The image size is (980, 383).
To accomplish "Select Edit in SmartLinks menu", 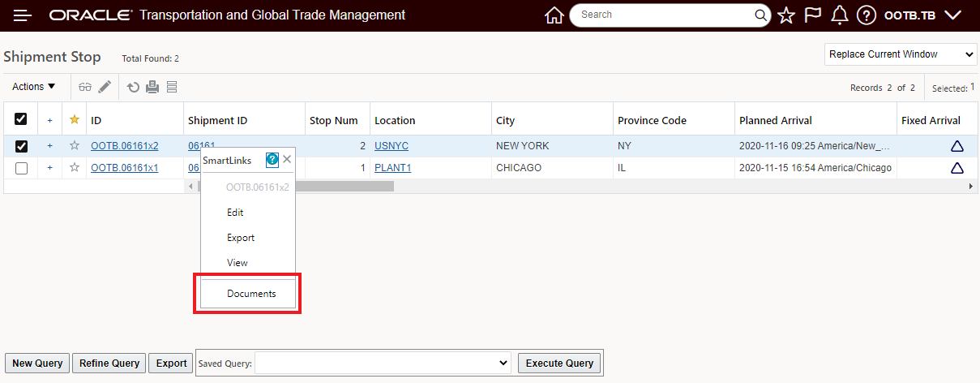I will pos(235,213).
